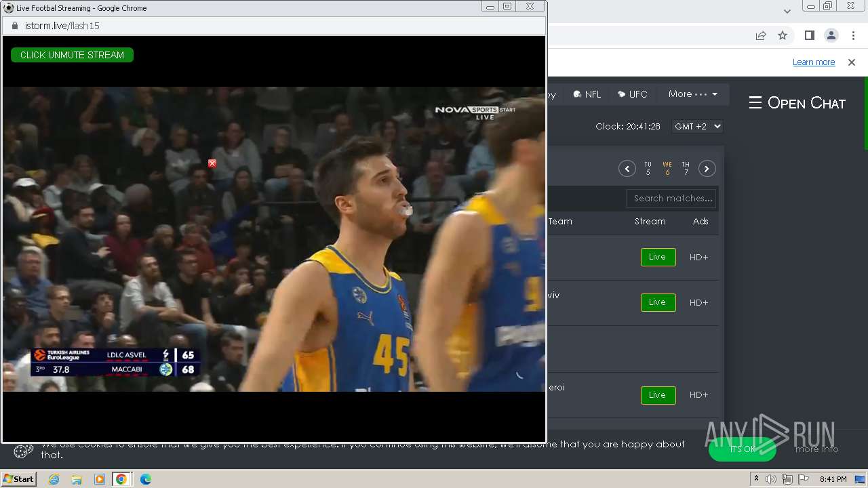Toggle the Chrome side panel icon

810,35
